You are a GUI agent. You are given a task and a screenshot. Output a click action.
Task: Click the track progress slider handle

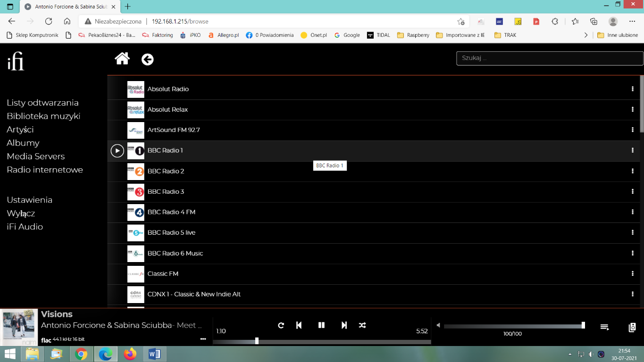257,341
